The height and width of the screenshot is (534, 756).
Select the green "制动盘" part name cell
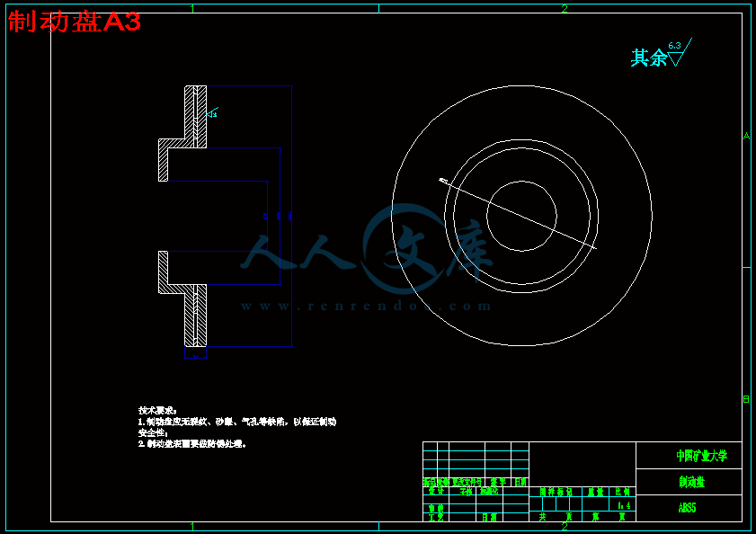tap(692, 482)
